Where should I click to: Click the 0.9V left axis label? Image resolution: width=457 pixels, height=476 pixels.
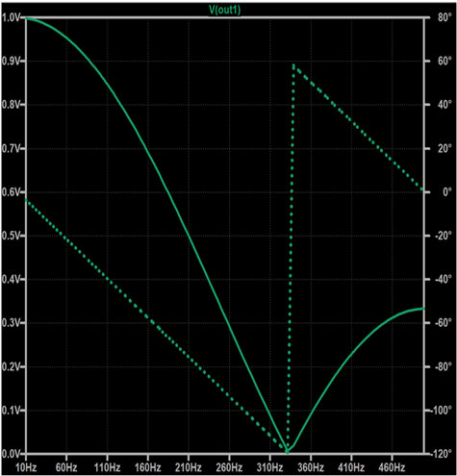(12, 61)
